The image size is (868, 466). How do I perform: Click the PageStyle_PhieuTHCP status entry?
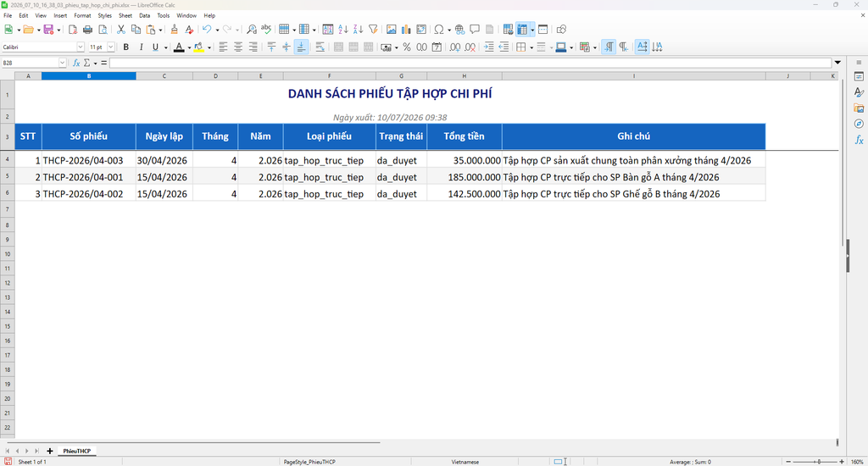[x=309, y=462]
